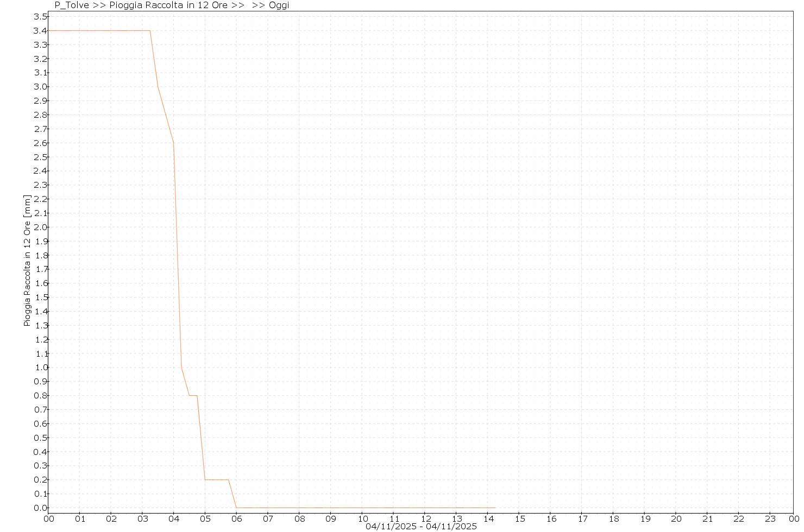Image resolution: width=804 pixels, height=532 pixels.
Task: Select the 06 hour label on the x-axis
Action: click(236, 519)
